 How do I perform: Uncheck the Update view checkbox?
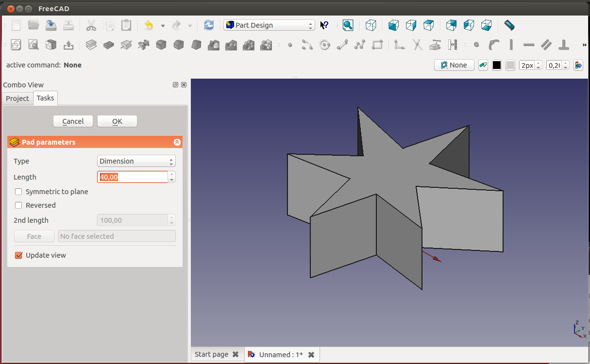pos(19,255)
